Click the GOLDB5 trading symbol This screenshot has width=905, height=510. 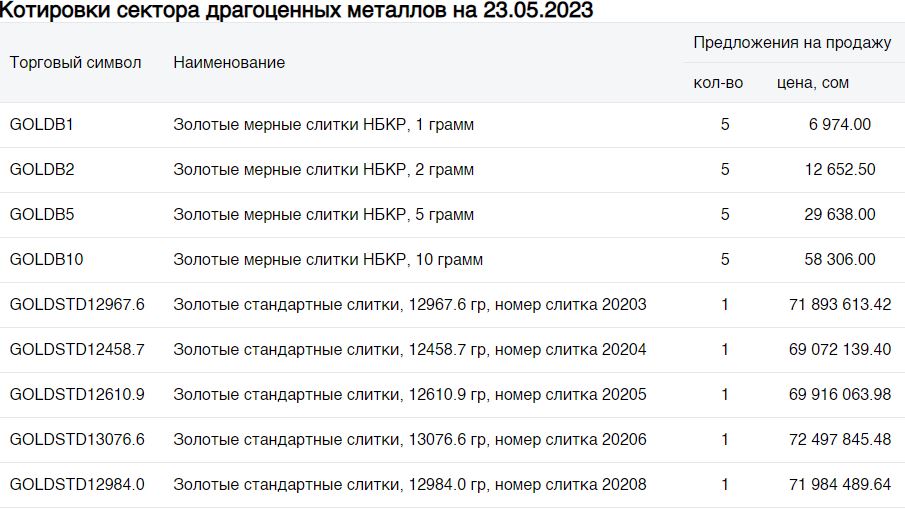[x=42, y=215]
